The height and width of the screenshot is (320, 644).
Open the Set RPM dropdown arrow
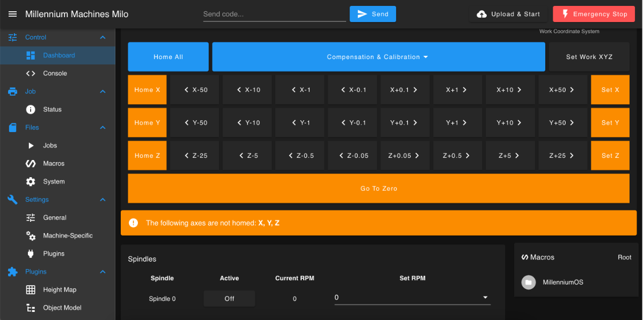[x=485, y=297]
